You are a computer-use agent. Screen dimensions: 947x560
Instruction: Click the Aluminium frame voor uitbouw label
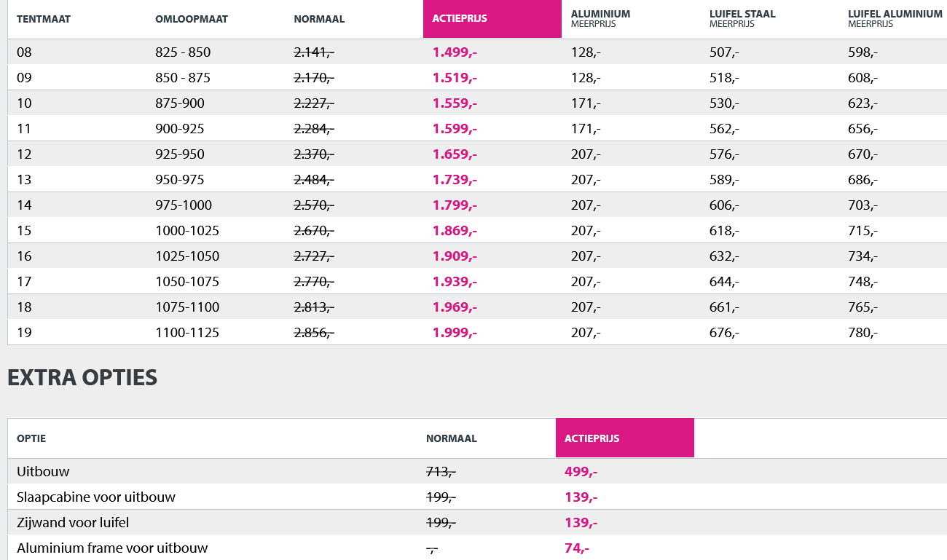click(x=112, y=548)
